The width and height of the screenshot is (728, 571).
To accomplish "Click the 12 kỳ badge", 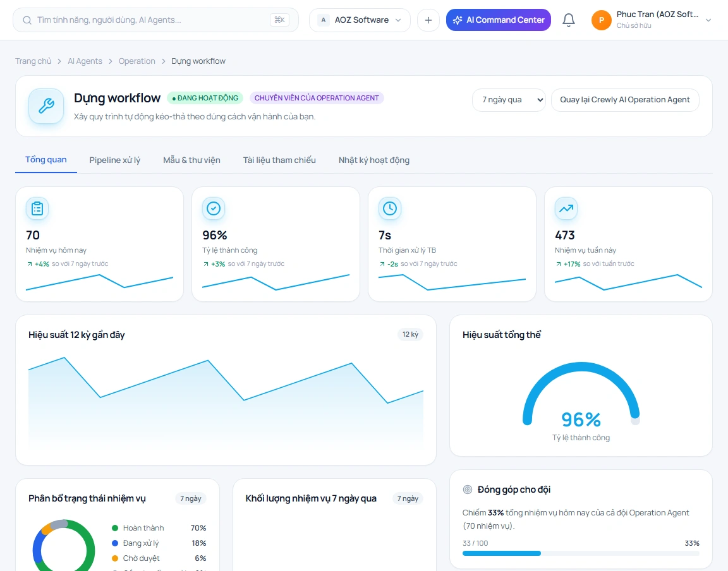I will point(410,334).
